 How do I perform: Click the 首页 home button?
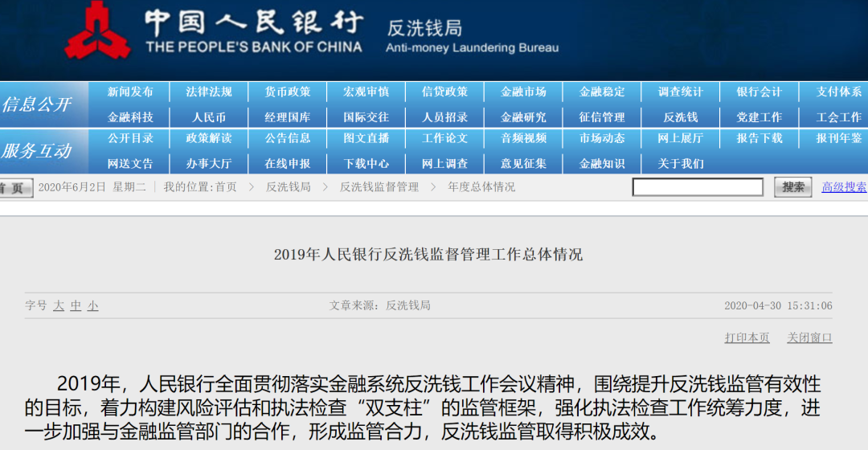(15, 188)
